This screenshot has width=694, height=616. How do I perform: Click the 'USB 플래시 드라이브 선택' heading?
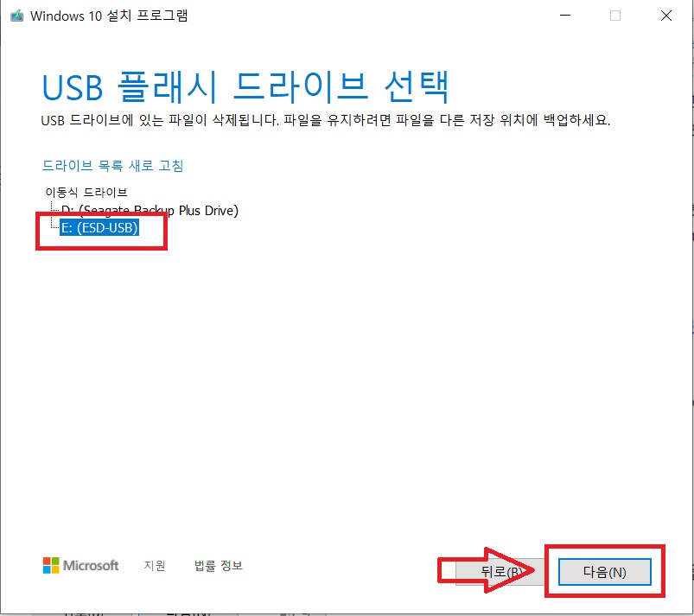pos(245,86)
